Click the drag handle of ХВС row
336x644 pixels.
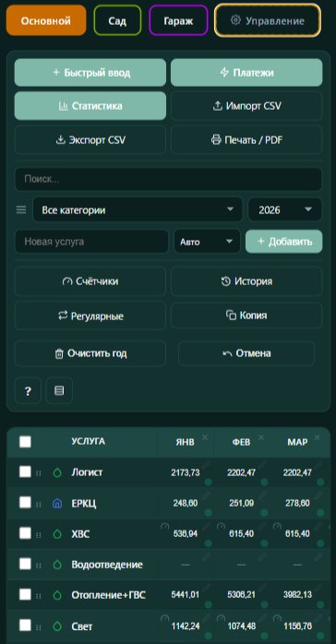39,535
